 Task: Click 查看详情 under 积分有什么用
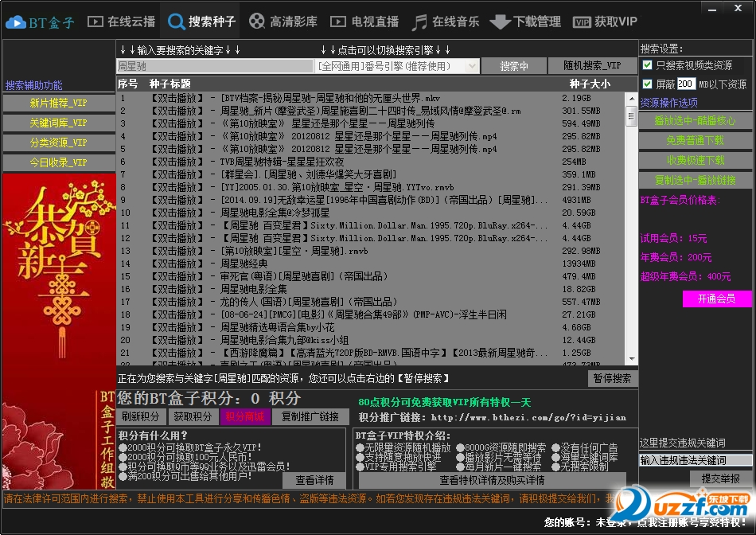314,480
